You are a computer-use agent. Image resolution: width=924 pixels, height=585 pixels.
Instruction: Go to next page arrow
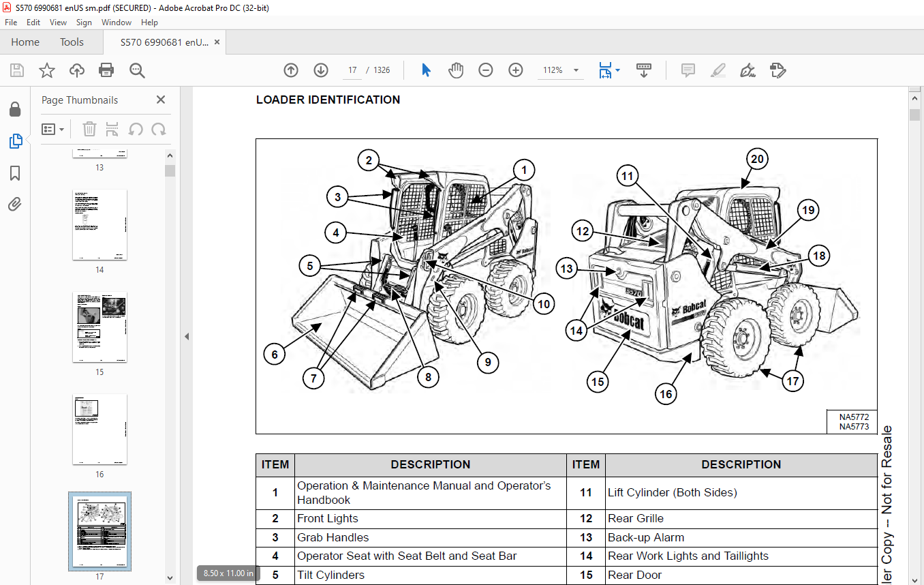[x=321, y=70]
